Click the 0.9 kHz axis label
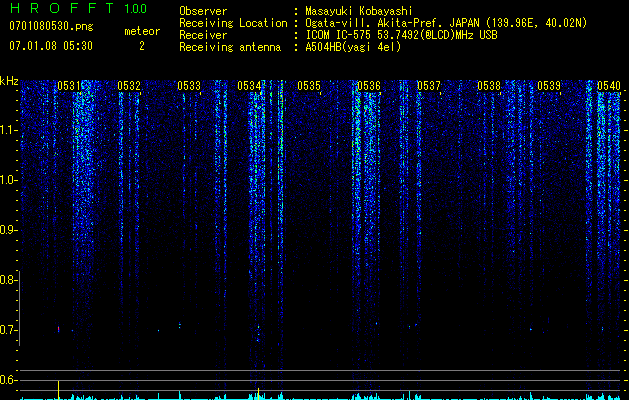 8,230
